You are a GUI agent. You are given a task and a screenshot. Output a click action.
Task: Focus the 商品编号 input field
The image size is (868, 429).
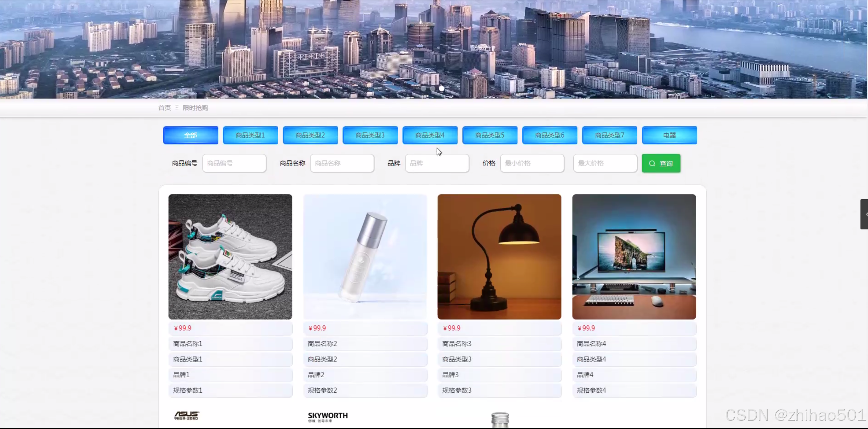pyautogui.click(x=234, y=163)
